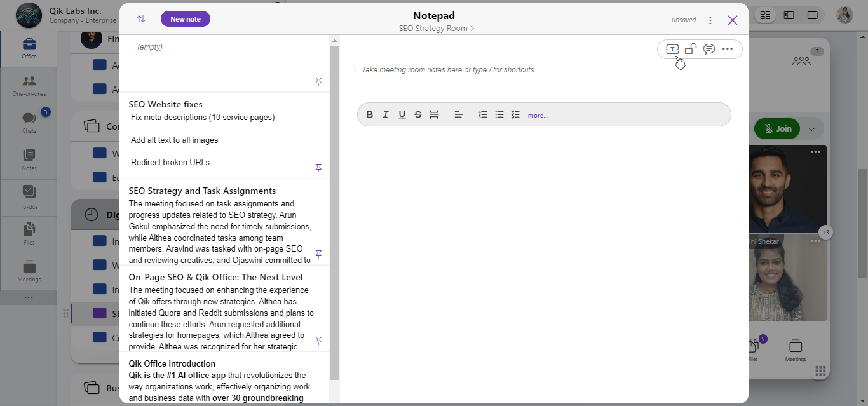Toggle pin on the empty note
This screenshot has width=868, height=406.
coord(318,81)
